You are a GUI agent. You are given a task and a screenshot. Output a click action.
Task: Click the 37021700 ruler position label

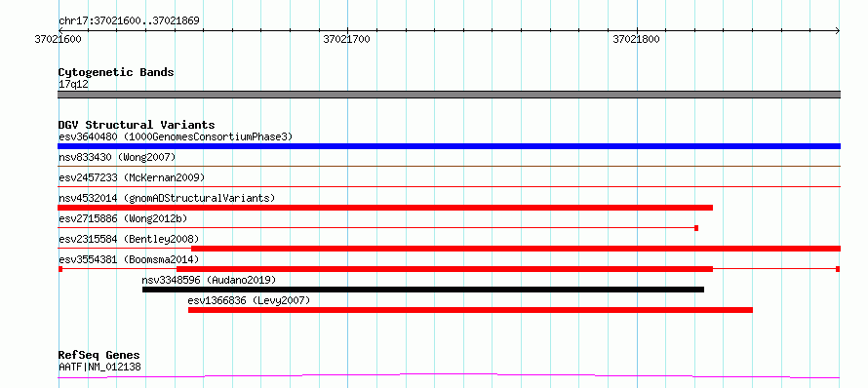[346, 40]
